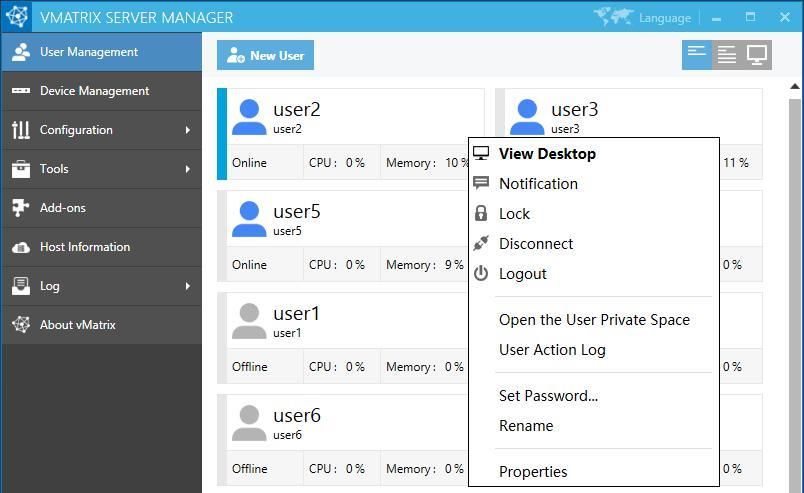Choose Set Password... menu entry
Viewport: 804px width, 493px height.
594,396
